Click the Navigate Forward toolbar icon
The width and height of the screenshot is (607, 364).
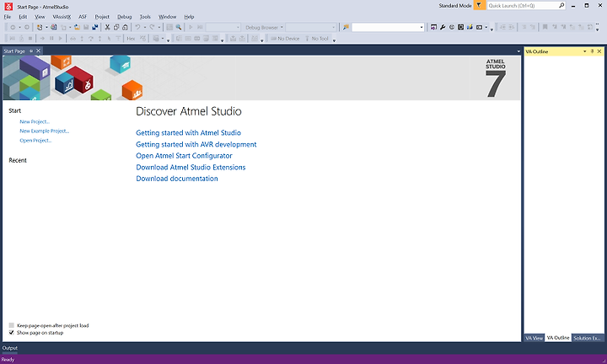pyautogui.click(x=27, y=28)
